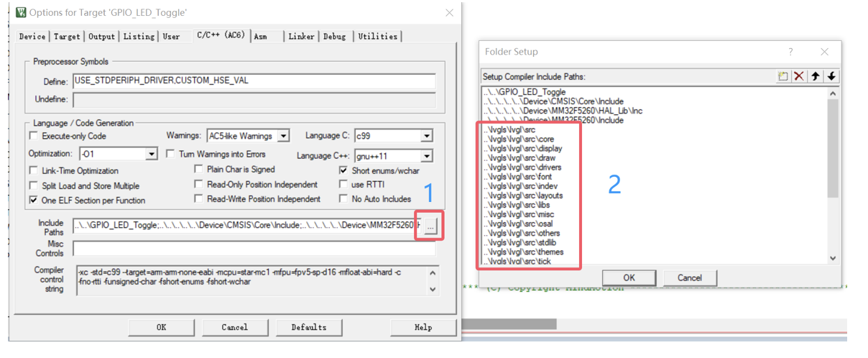The image size is (868, 358).
Task: Switch to the Utilities tab
Action: [378, 37]
